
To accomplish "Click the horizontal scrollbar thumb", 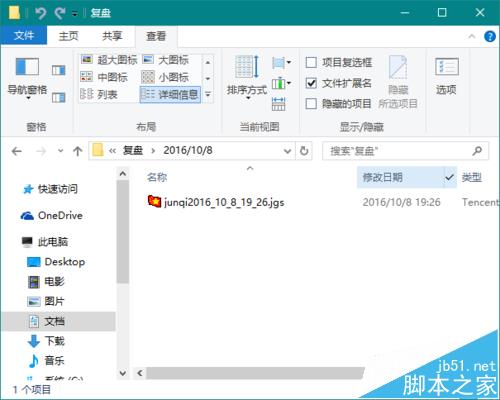I will [x=255, y=373].
